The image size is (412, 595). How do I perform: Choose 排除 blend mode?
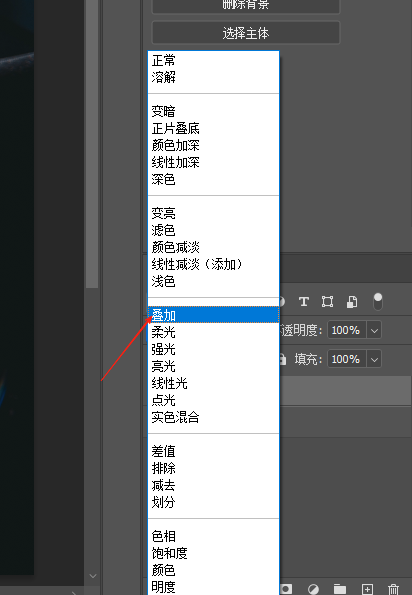(x=214, y=468)
